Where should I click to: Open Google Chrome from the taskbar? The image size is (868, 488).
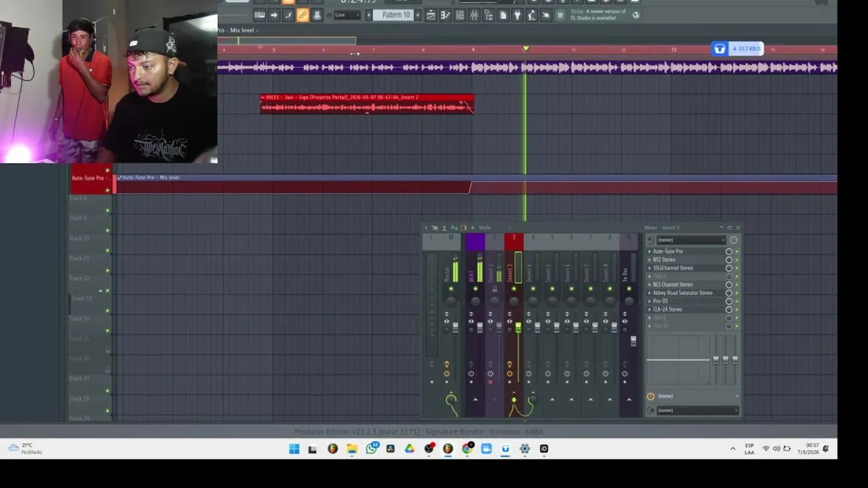467,449
